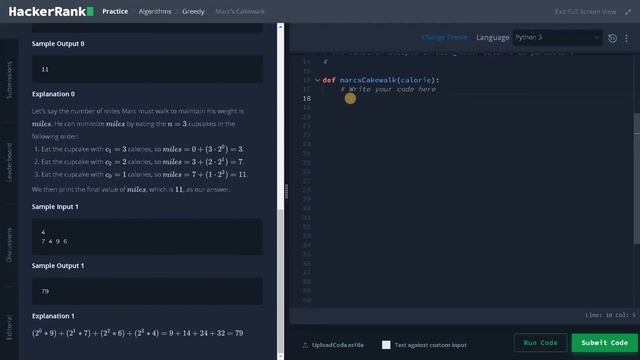Screen dimensions: 640x360
Task: Click the '# Write your code here' comment
Action: pyautogui.click(x=388, y=89)
